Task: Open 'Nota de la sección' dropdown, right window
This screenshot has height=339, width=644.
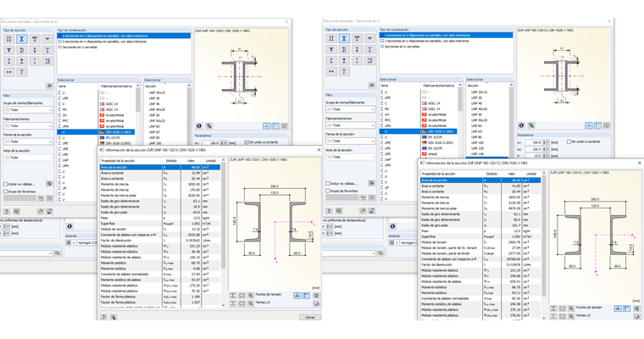Action: pos(350,157)
